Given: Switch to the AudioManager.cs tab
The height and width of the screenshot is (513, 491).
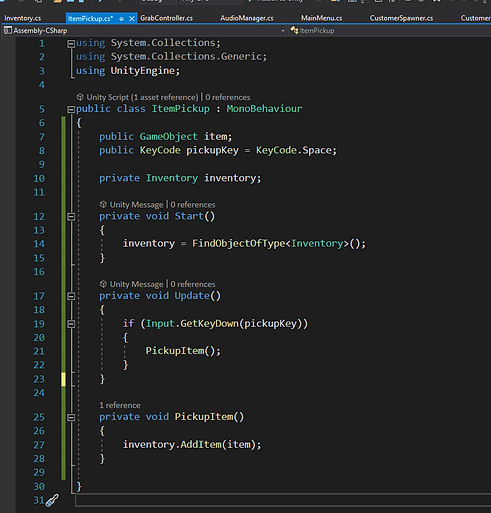Looking at the screenshot, I should 247,18.
